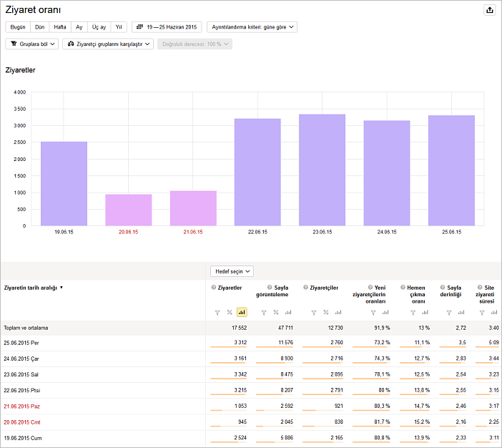Click the 22.06.15 bar in chart

[x=257, y=172]
